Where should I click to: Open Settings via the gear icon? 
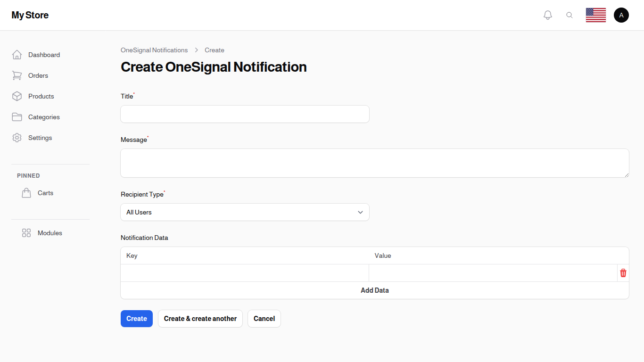pyautogui.click(x=17, y=138)
